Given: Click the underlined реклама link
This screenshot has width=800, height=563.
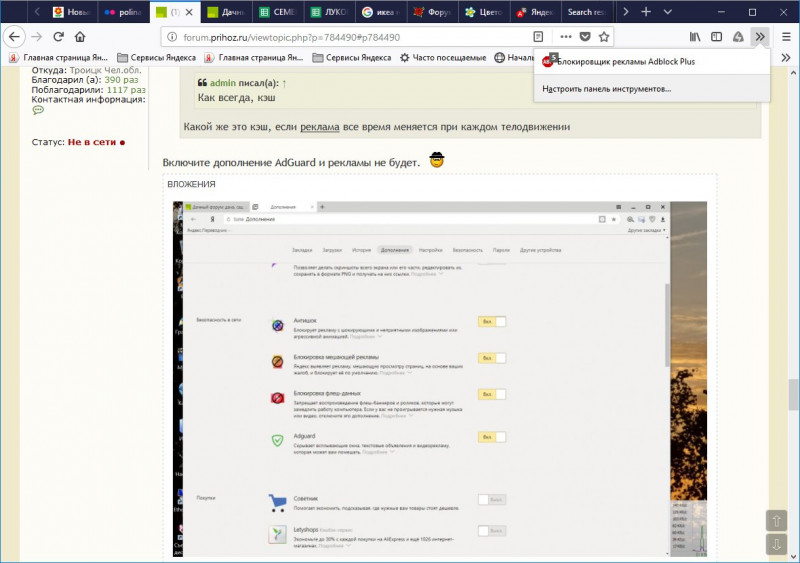Looking at the screenshot, I should tap(320, 127).
